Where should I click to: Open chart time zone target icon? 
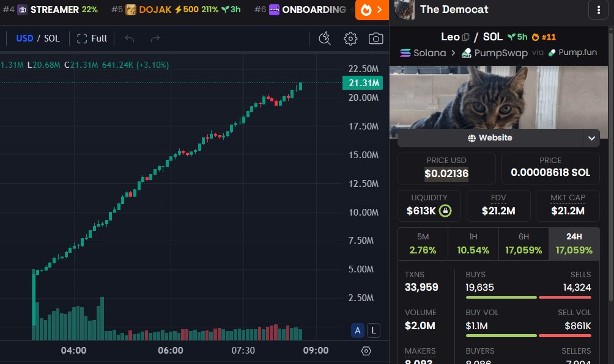point(366,351)
